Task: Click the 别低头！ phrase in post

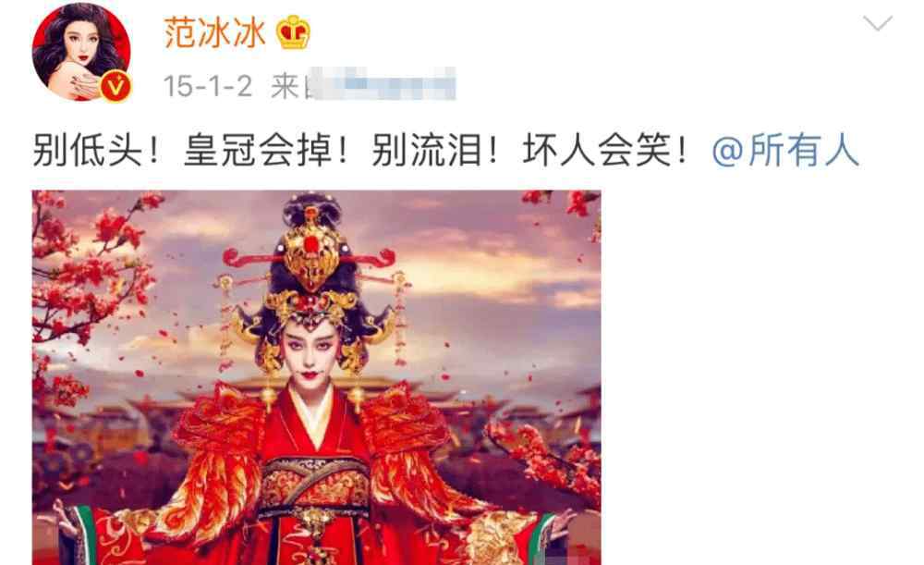Action: point(97,151)
